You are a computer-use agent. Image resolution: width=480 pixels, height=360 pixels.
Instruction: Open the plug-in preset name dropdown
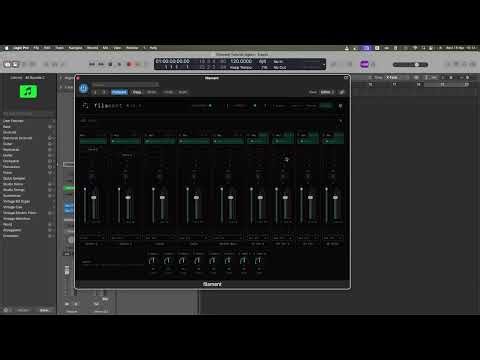tap(125, 85)
